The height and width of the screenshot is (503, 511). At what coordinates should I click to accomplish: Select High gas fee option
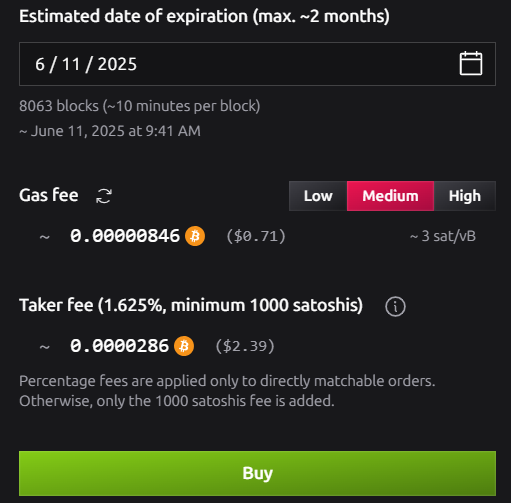(465, 196)
